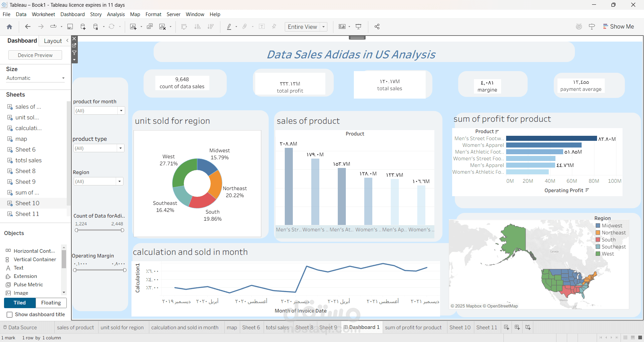Pick the Extension object
644x342 pixels.
click(21, 276)
